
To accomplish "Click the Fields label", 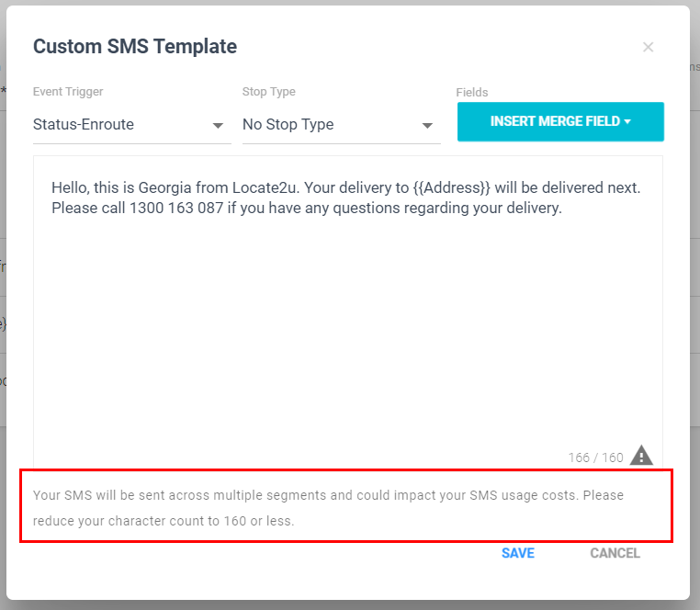I will [x=472, y=93].
